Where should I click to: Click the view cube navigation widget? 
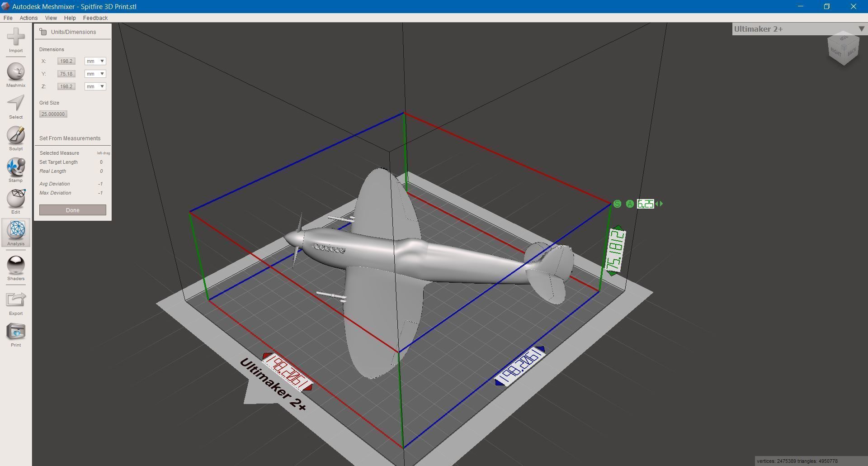coord(843,48)
